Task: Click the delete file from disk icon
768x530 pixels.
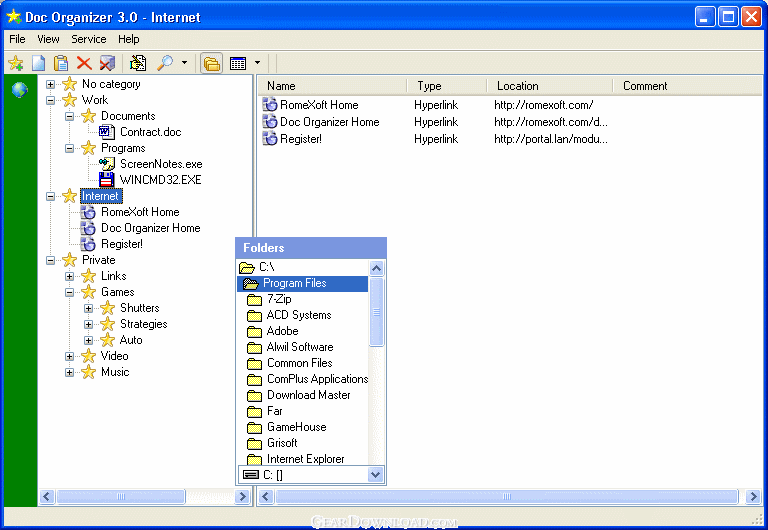Action: point(107,63)
